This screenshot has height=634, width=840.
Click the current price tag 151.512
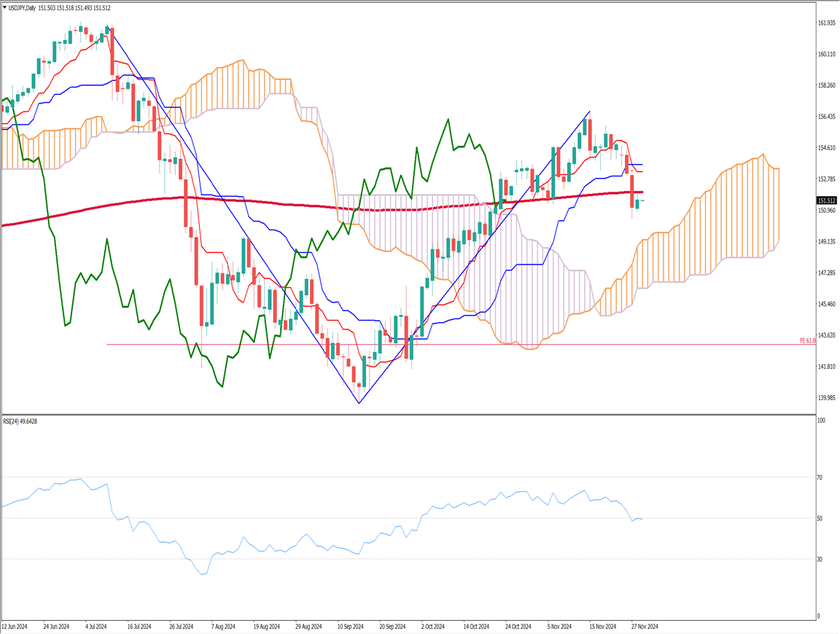coord(827,200)
